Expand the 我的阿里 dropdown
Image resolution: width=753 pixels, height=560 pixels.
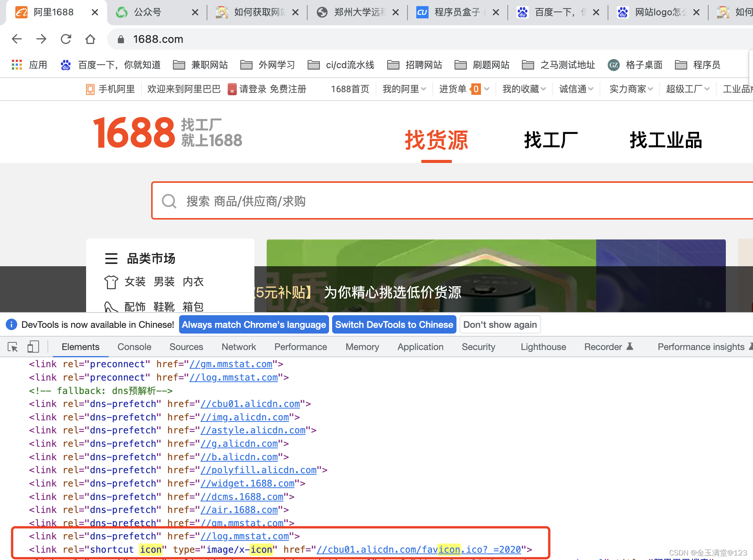(x=404, y=89)
